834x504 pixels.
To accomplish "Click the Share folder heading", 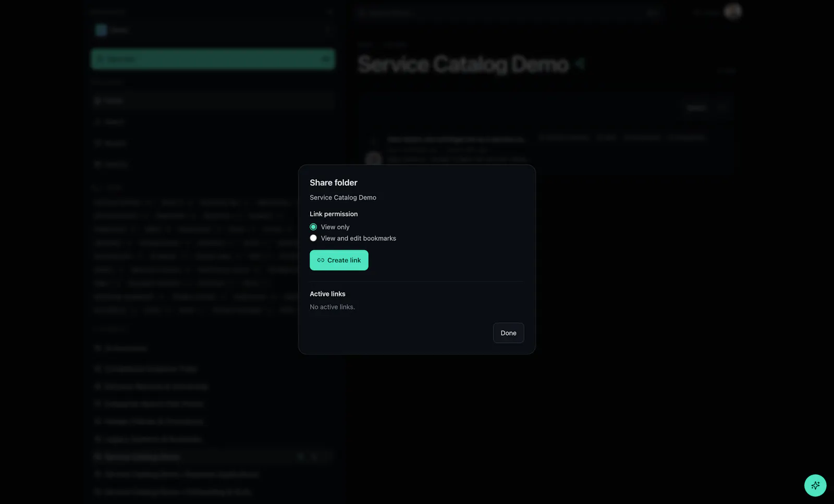I will click(x=334, y=182).
